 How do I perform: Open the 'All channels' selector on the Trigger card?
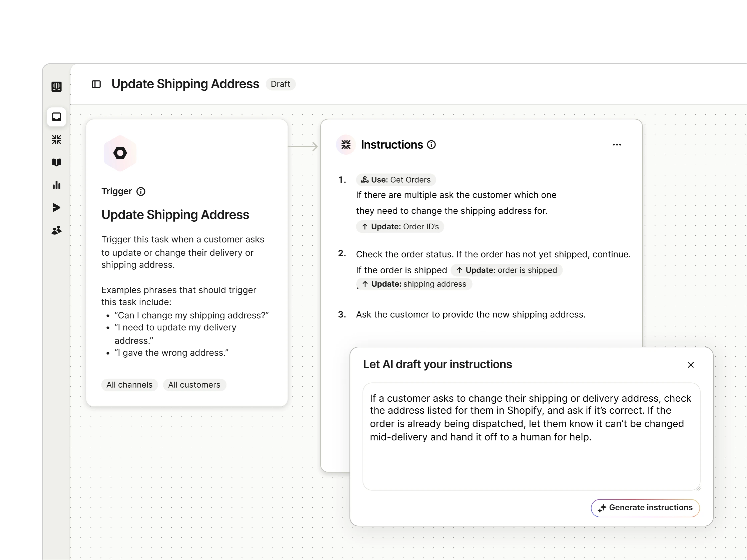click(129, 384)
